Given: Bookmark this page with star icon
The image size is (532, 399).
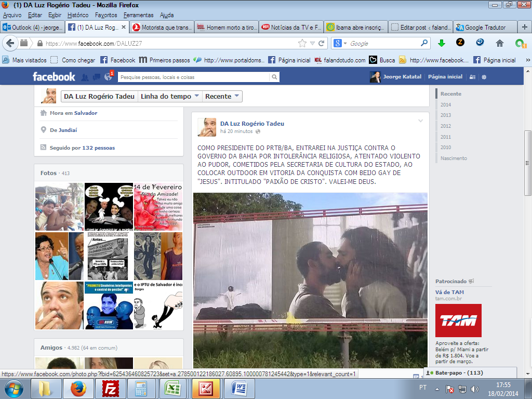Looking at the screenshot, I should [x=302, y=43].
